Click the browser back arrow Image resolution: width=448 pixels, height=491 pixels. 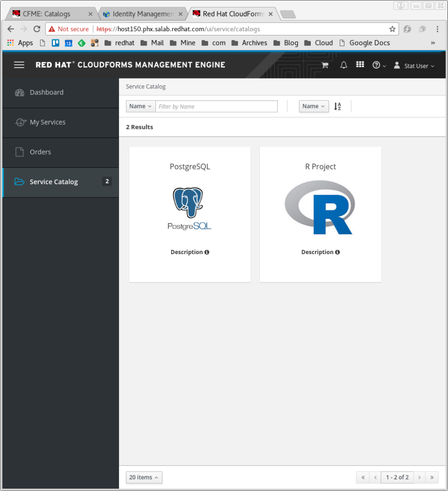pos(11,29)
